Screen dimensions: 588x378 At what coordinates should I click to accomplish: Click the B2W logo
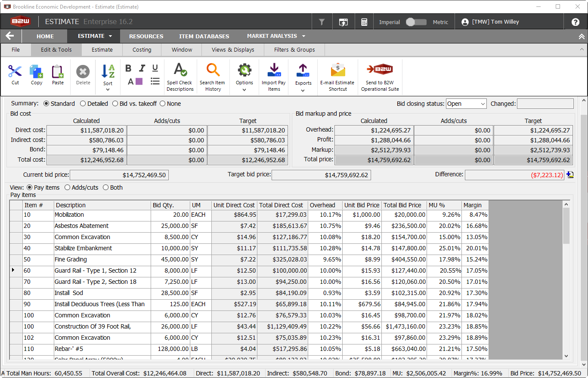[21, 22]
